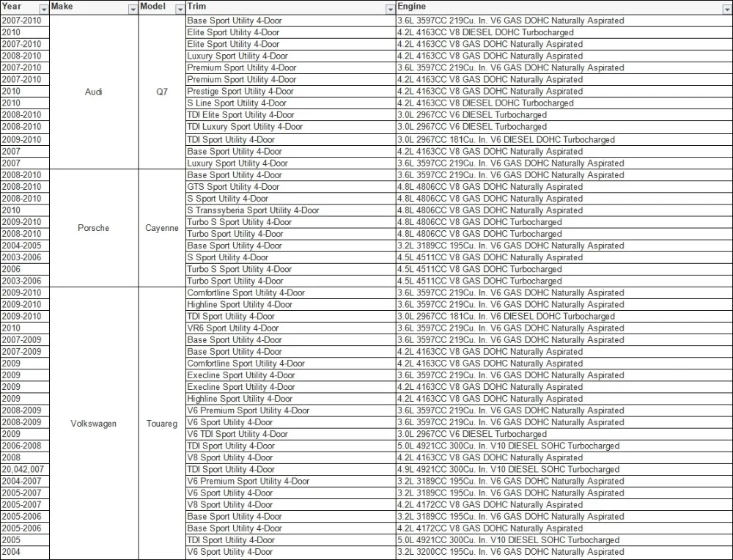This screenshot has height=560, width=733.
Task: Click year 2005 in the TDI Sport Utility row
Action: pyautogui.click(x=25, y=540)
